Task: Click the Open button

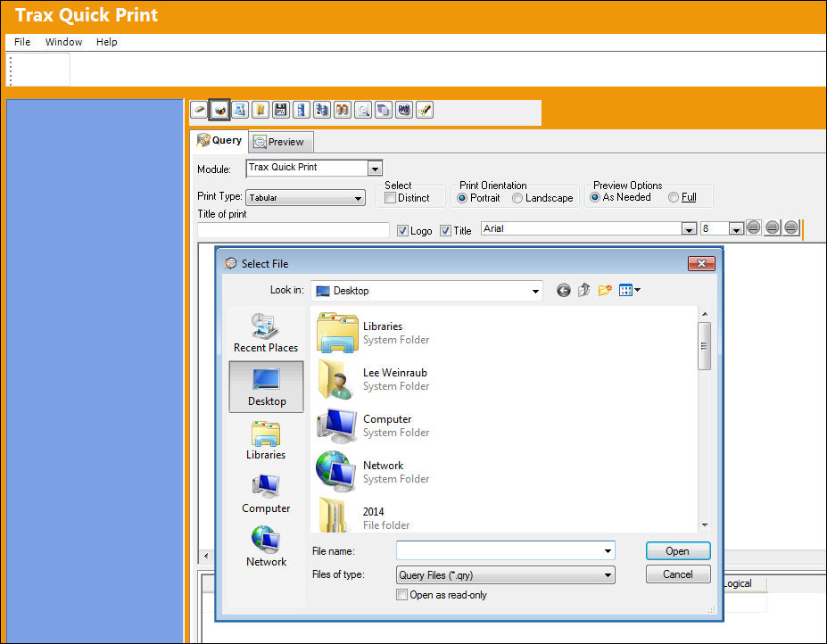Action: pyautogui.click(x=678, y=551)
